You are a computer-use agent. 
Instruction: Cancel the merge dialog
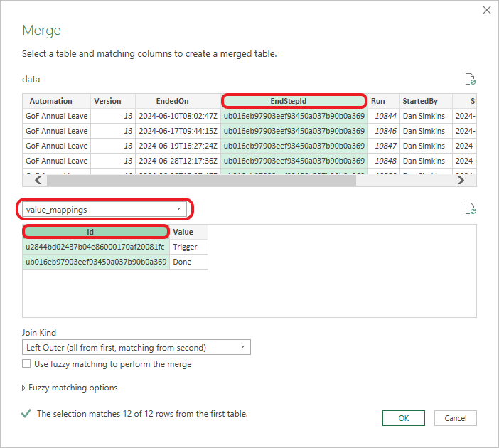(456, 417)
